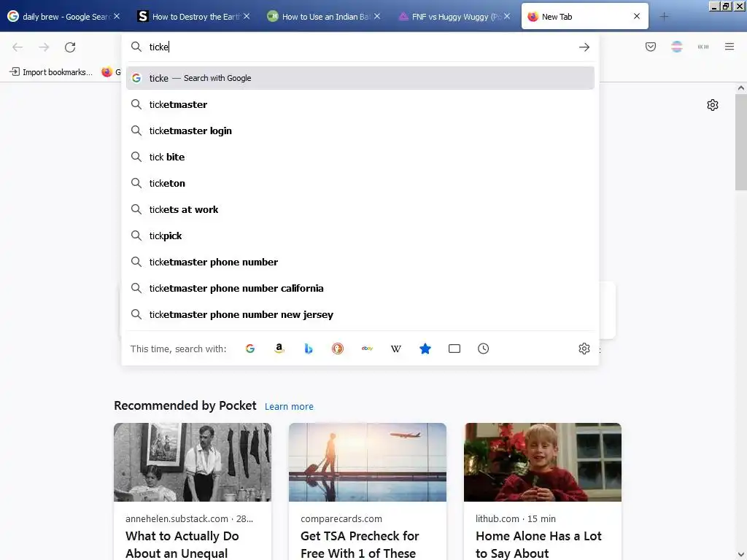
Task: Select the New Tab tab
Action: point(584,17)
